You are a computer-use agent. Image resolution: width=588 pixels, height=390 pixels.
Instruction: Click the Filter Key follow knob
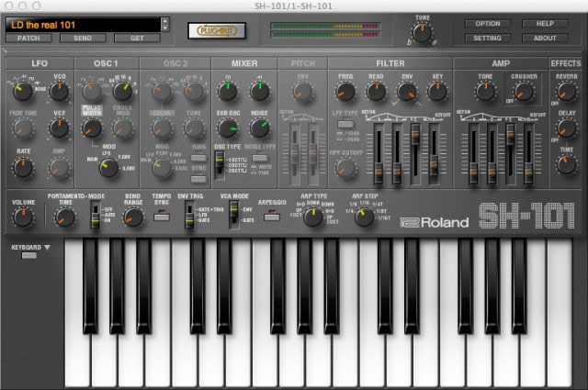click(x=437, y=92)
